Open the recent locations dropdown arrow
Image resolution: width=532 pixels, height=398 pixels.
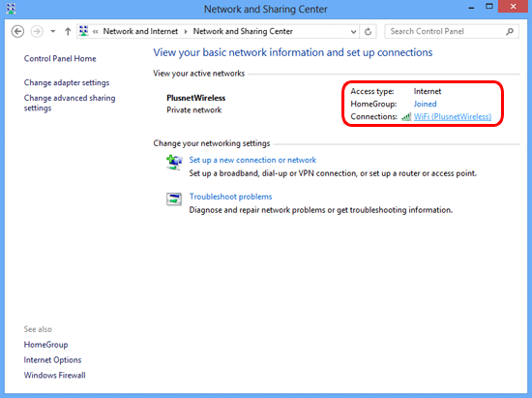[x=53, y=32]
